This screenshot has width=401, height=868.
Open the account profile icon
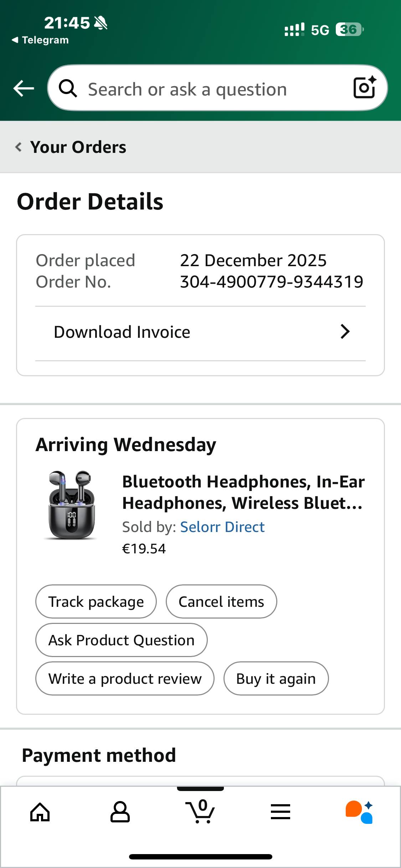click(x=120, y=812)
